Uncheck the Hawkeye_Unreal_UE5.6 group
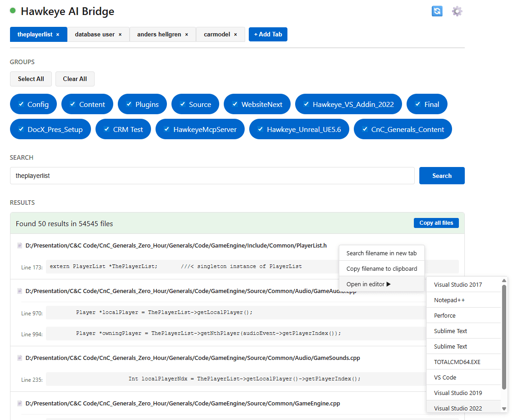This screenshot has height=420, width=518. (x=261, y=129)
